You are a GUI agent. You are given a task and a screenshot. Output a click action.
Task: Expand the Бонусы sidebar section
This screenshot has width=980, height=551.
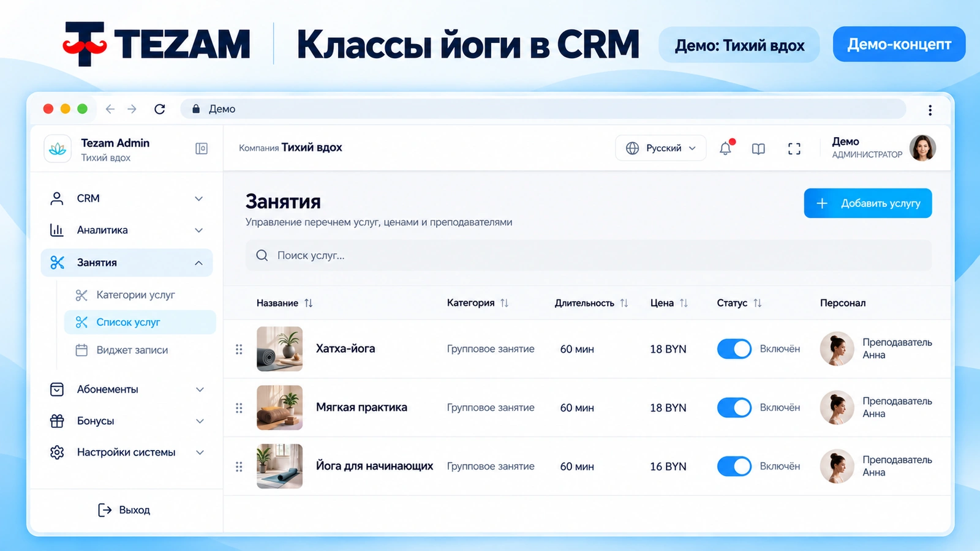tap(127, 421)
